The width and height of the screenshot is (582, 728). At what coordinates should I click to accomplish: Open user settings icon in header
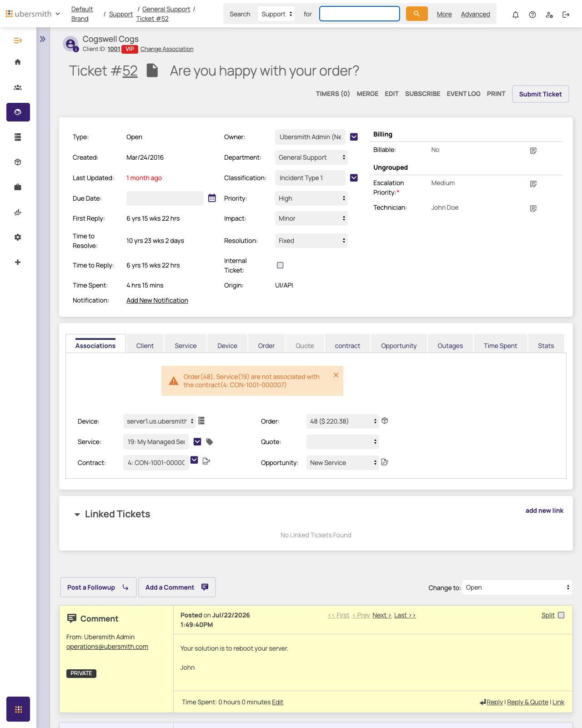click(x=549, y=15)
